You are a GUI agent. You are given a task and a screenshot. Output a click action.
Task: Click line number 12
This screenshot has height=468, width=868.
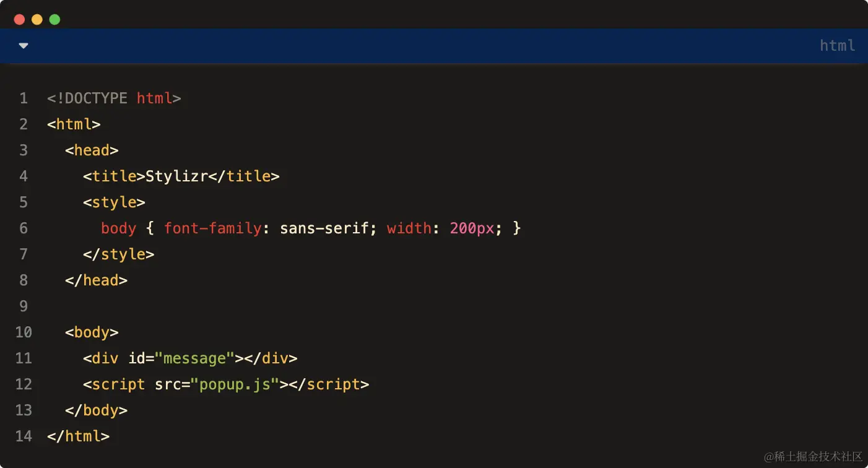click(x=24, y=384)
